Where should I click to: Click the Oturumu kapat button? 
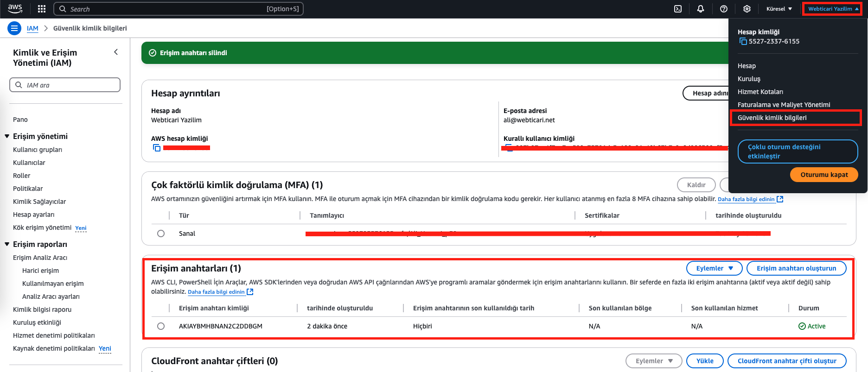[823, 175]
